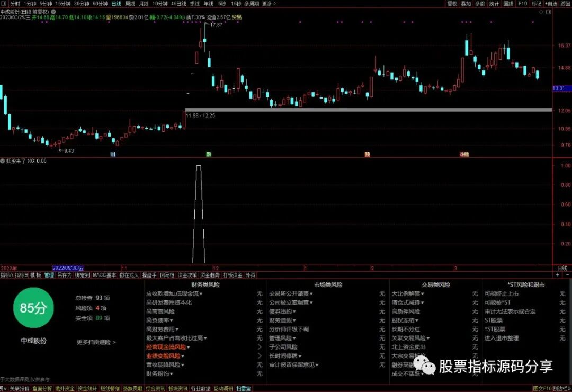
Task: Open F10 company info
Action: tap(522, 4)
